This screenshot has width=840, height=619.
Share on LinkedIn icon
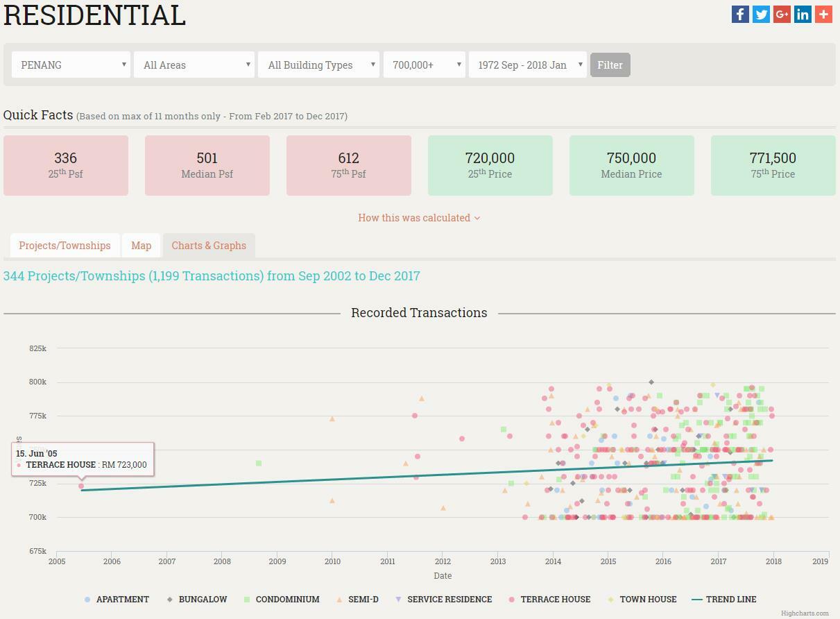pyautogui.click(x=803, y=14)
